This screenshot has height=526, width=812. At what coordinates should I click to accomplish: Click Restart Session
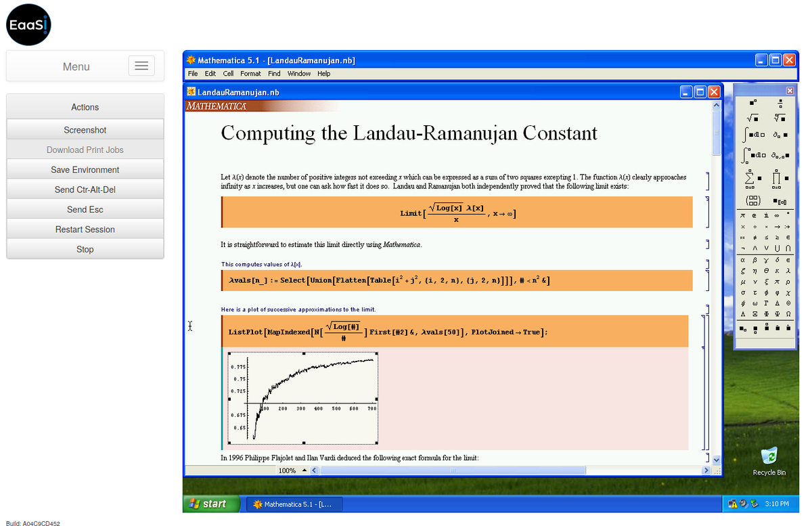click(x=85, y=229)
